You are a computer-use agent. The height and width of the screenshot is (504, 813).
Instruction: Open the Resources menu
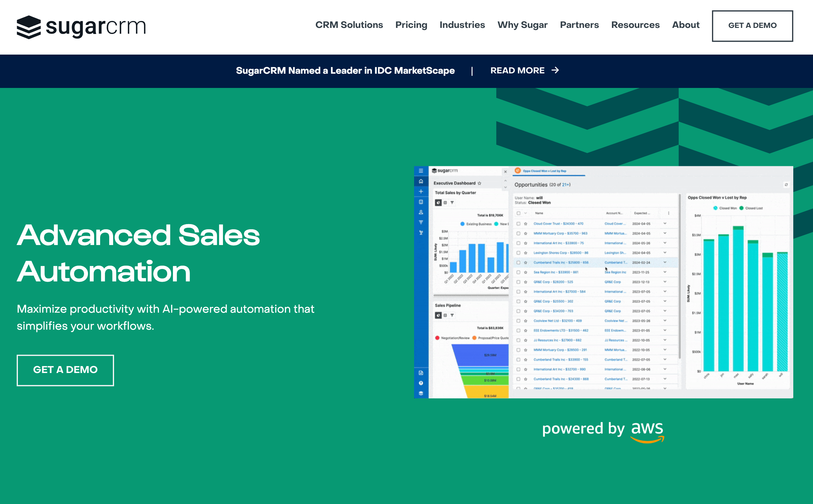tap(635, 25)
